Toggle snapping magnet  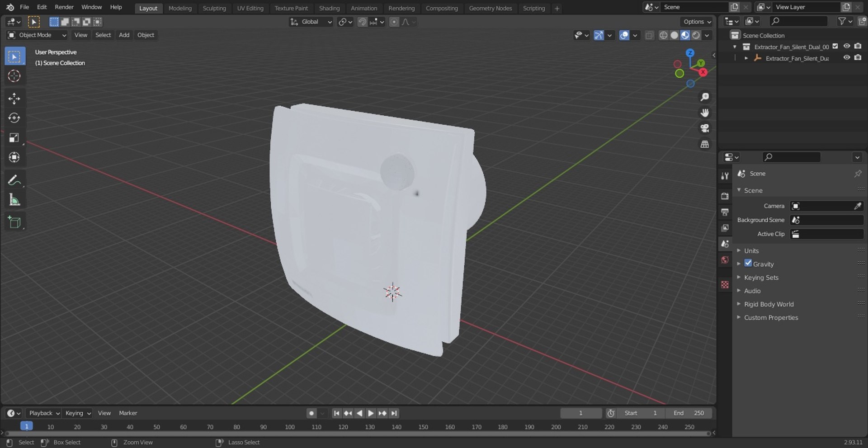click(362, 22)
